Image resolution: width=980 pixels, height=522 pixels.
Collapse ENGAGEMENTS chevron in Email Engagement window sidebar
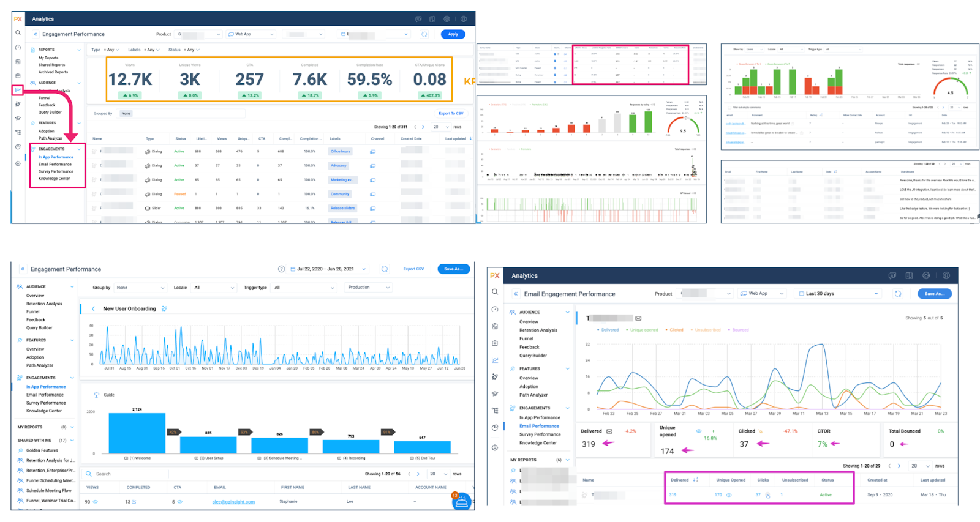tap(568, 408)
